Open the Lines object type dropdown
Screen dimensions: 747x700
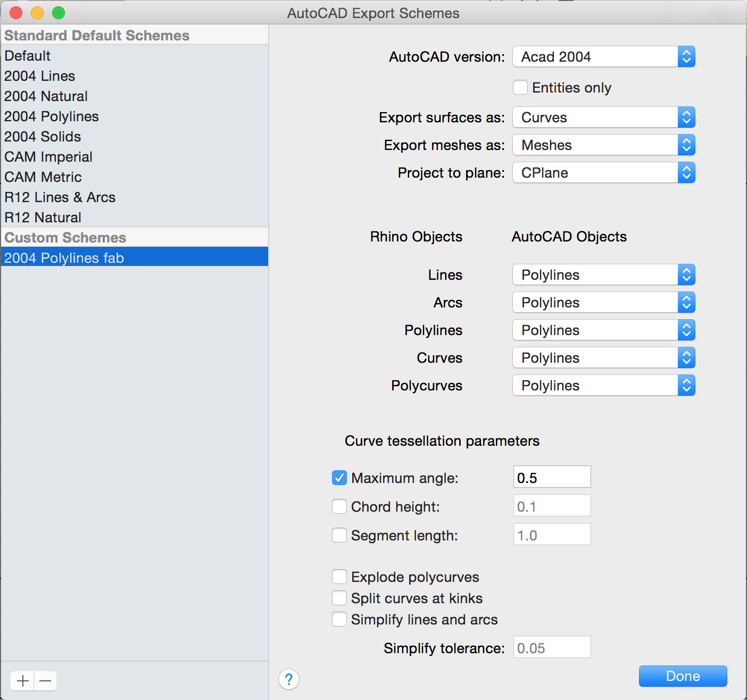604,274
